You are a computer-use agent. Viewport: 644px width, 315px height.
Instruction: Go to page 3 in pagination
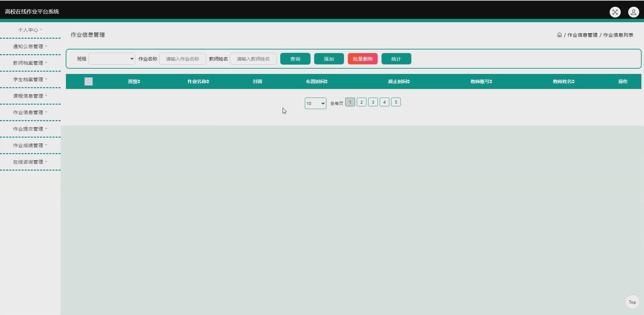pos(373,102)
